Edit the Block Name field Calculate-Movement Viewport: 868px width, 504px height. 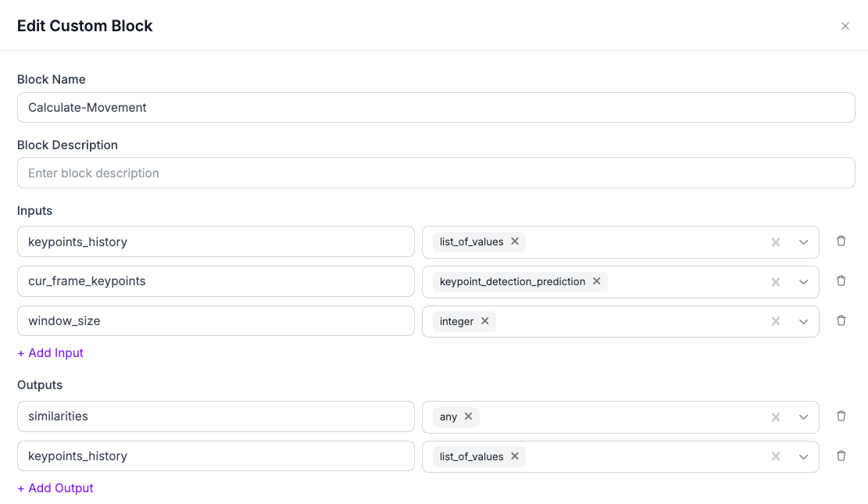436,108
